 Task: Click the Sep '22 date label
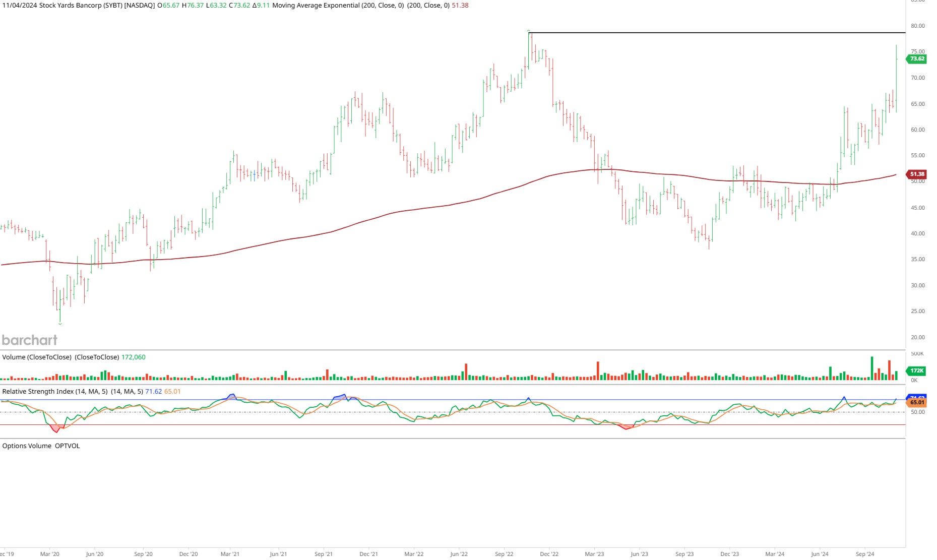504,554
